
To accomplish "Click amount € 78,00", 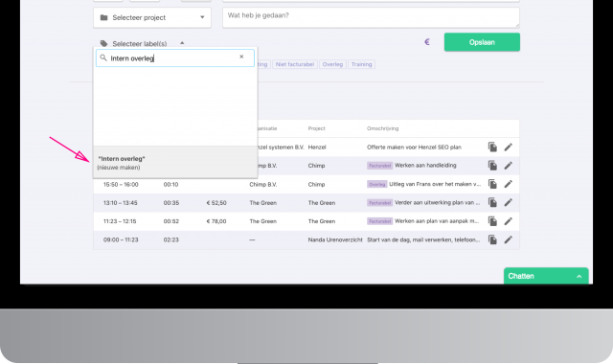I will coord(216,221).
